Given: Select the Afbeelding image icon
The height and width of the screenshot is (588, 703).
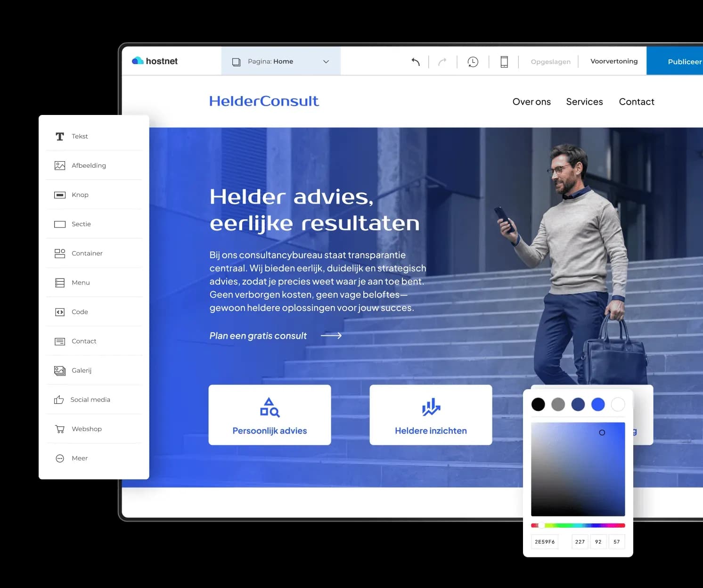Looking at the screenshot, I should pos(60,165).
